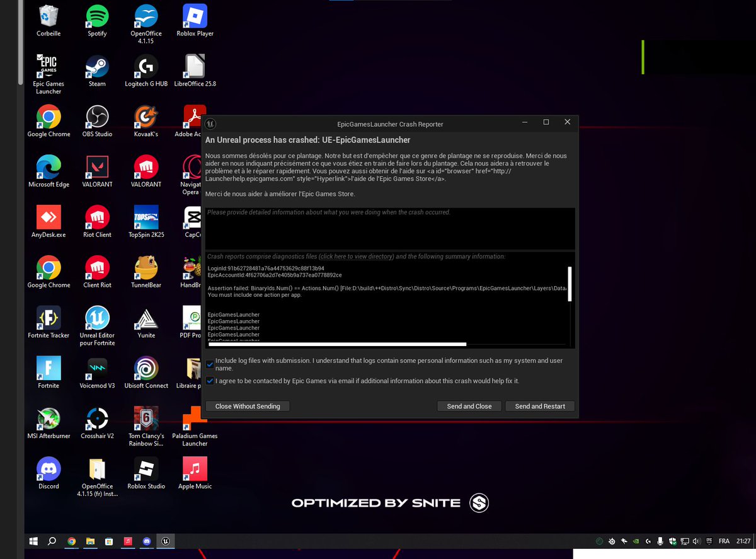Select the KovaaK's desktop icon
Screen dimensions: 756x559
pos(146,121)
